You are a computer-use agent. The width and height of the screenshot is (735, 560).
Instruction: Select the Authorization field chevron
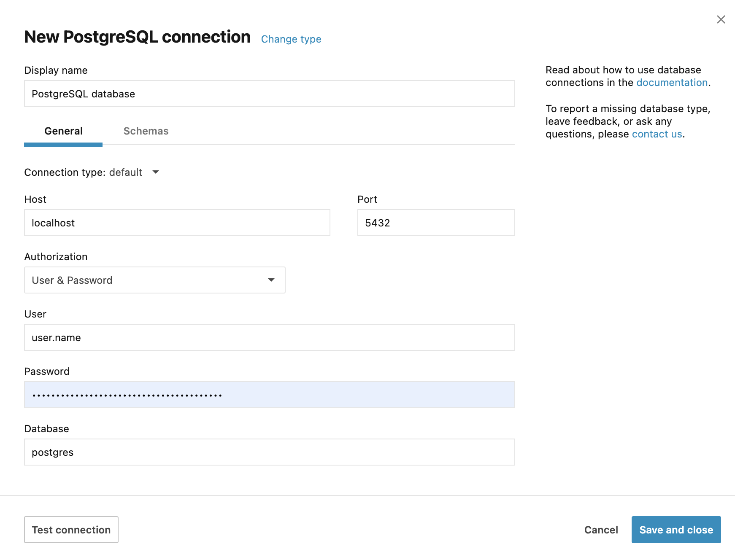click(x=271, y=280)
